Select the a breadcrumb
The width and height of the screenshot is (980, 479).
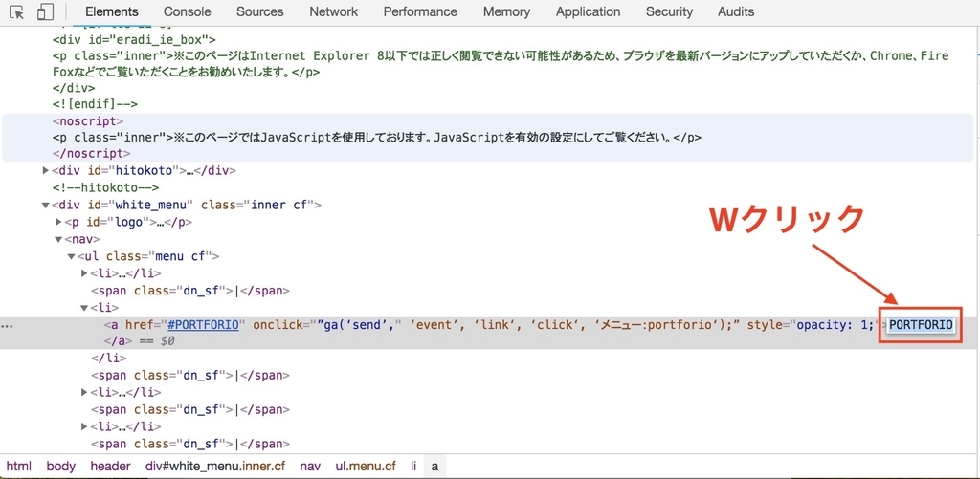434,466
